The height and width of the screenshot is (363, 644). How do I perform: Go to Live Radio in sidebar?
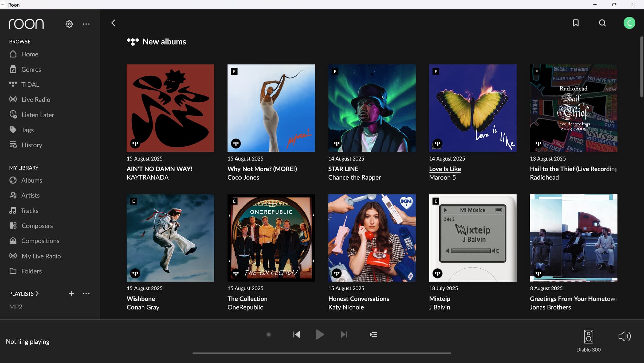36,100
